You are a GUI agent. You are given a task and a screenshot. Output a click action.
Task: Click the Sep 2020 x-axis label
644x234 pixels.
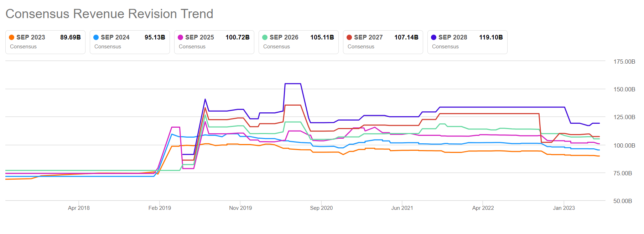tap(321, 208)
